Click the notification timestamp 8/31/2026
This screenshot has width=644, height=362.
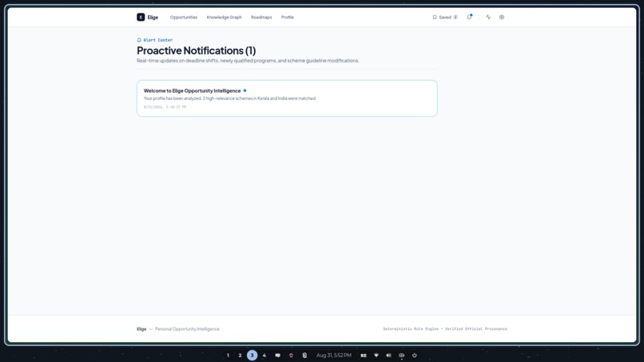(x=165, y=107)
